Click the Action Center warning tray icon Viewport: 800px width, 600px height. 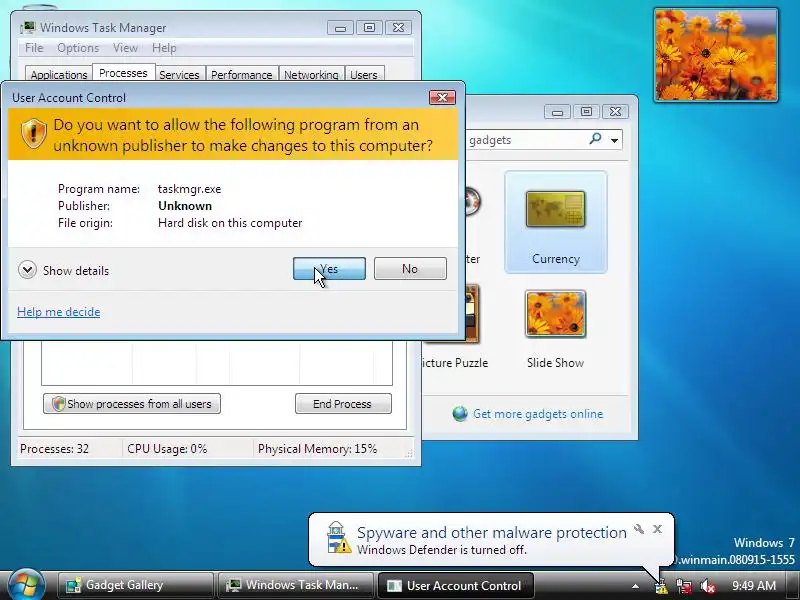(661, 586)
